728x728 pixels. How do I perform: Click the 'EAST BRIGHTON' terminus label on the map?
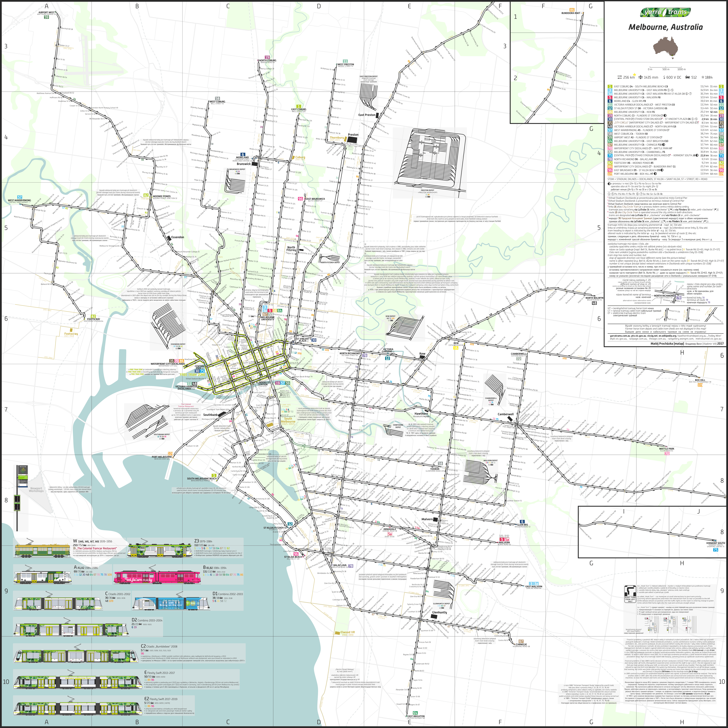[x=416, y=716]
